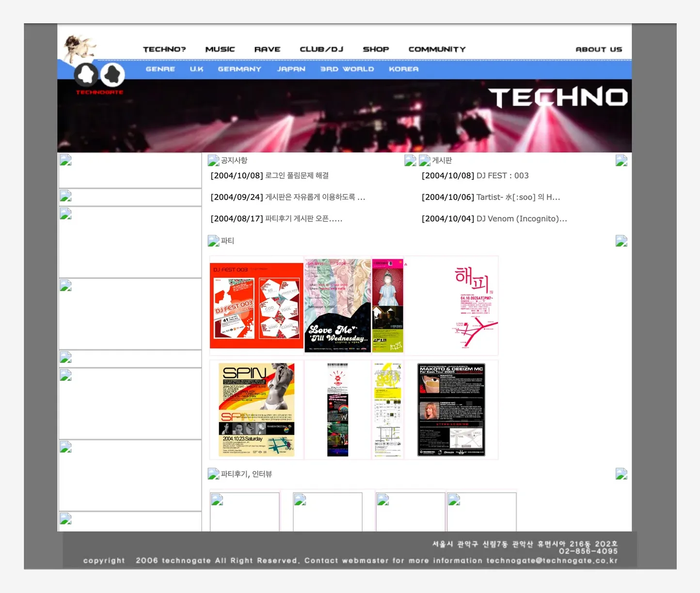Open the narrow dark party poster
This screenshot has width=700, height=593.
[338, 409]
